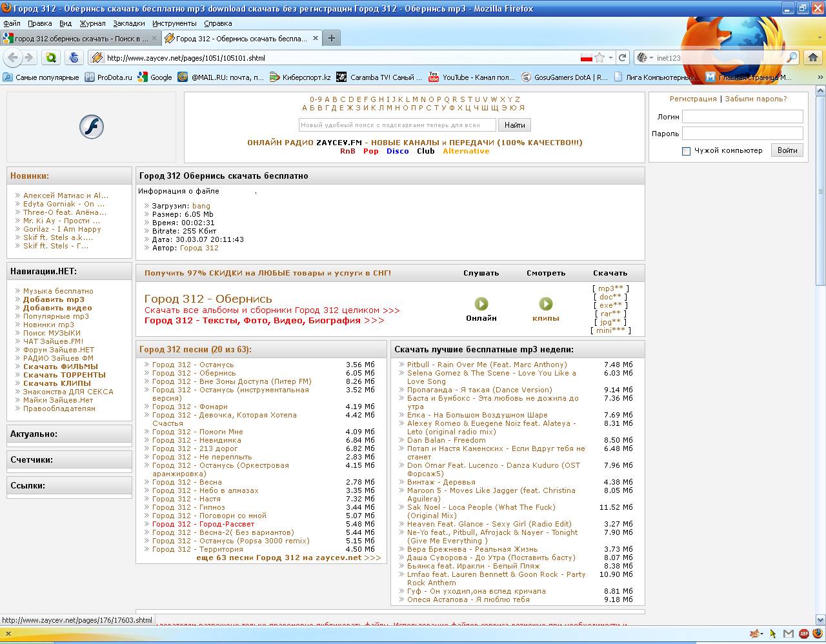Download via the mp3** link
826x644 pixels.
(x=610, y=288)
